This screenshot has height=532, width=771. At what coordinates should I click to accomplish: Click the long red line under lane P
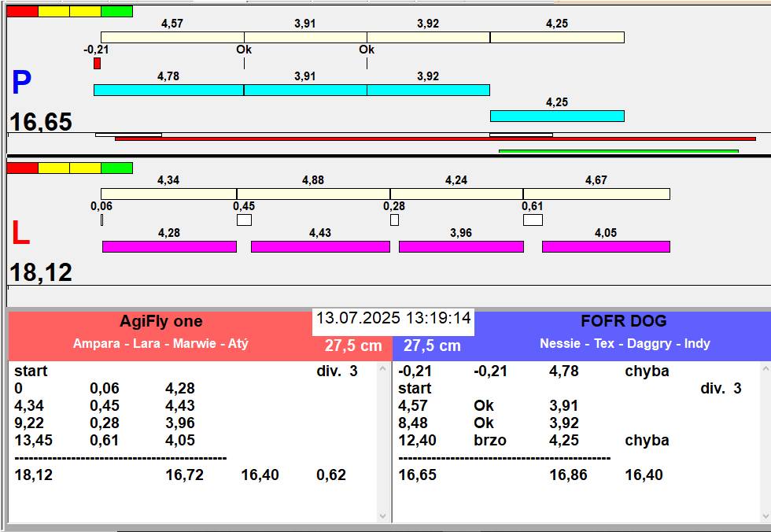point(435,139)
